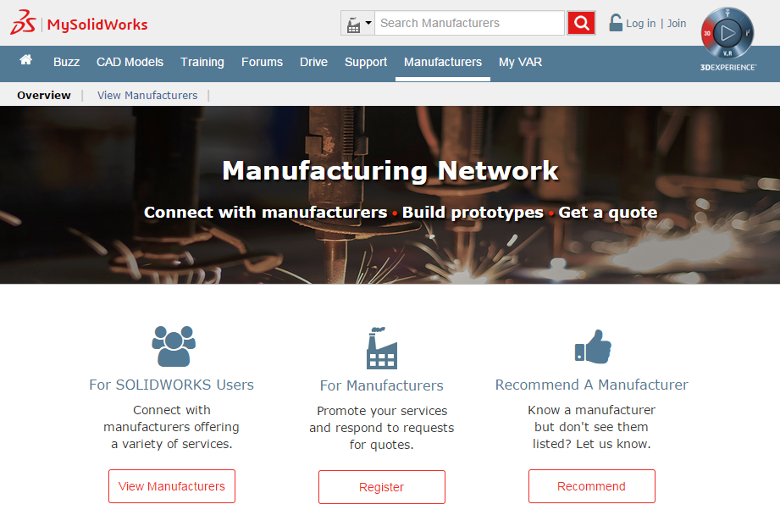Select the Manufacturers menu item
Viewport: 780px width, 532px height.
pos(443,62)
